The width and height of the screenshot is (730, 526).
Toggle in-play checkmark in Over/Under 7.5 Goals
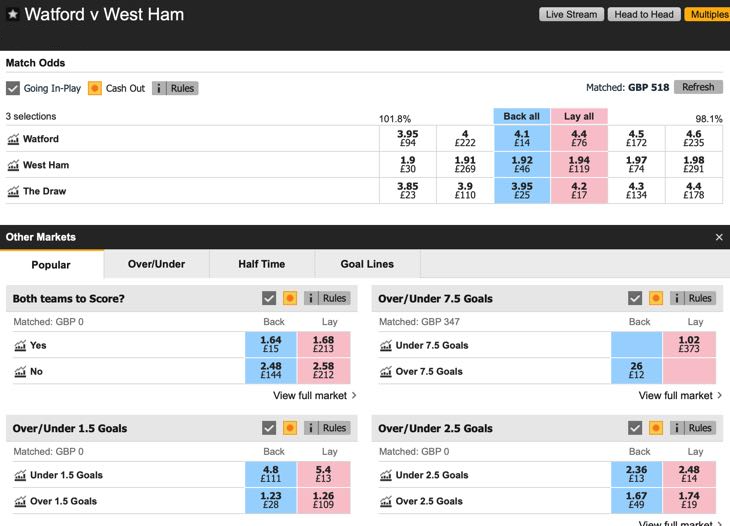[x=635, y=298]
